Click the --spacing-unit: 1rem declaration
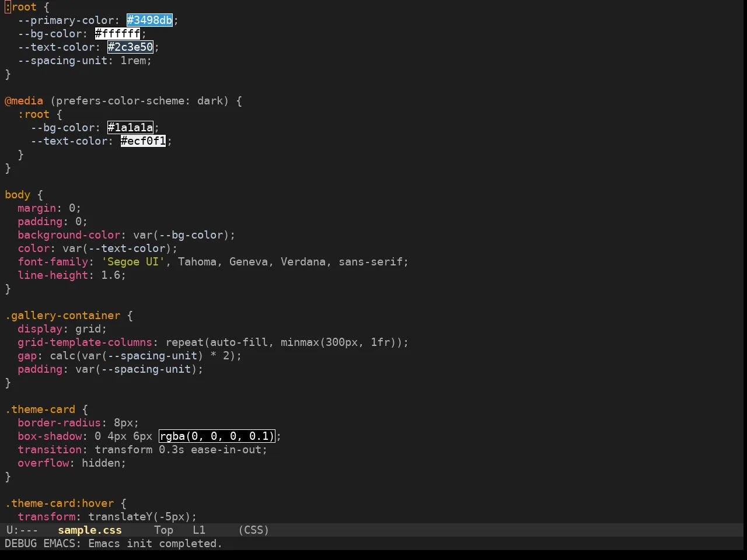The image size is (747, 560). pos(85,61)
